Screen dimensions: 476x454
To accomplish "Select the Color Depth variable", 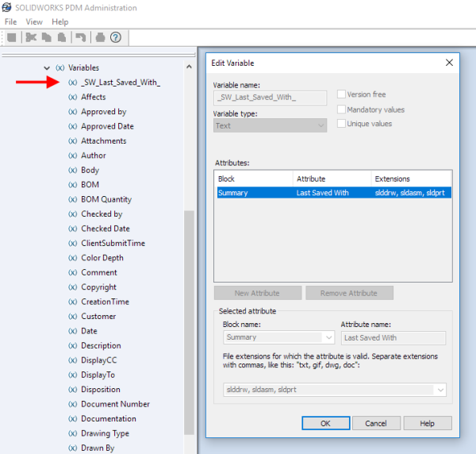I will 102,258.
